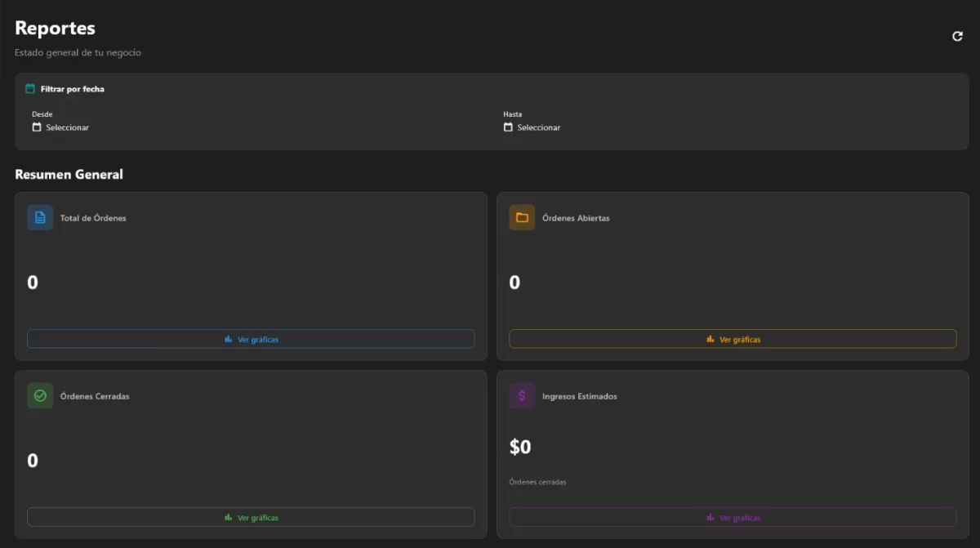980x548 pixels.
Task: Open Ver gráficas for Órdenes Abiertas
Action: point(733,339)
